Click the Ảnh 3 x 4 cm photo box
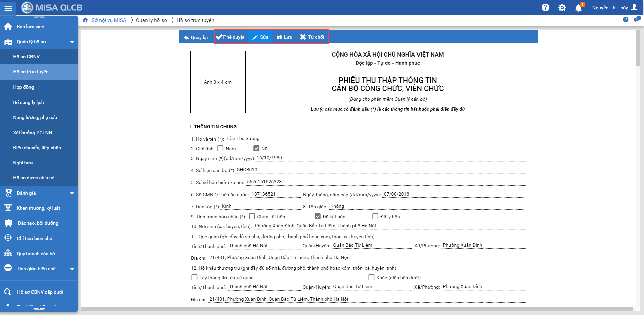644x315 pixels. tap(218, 82)
